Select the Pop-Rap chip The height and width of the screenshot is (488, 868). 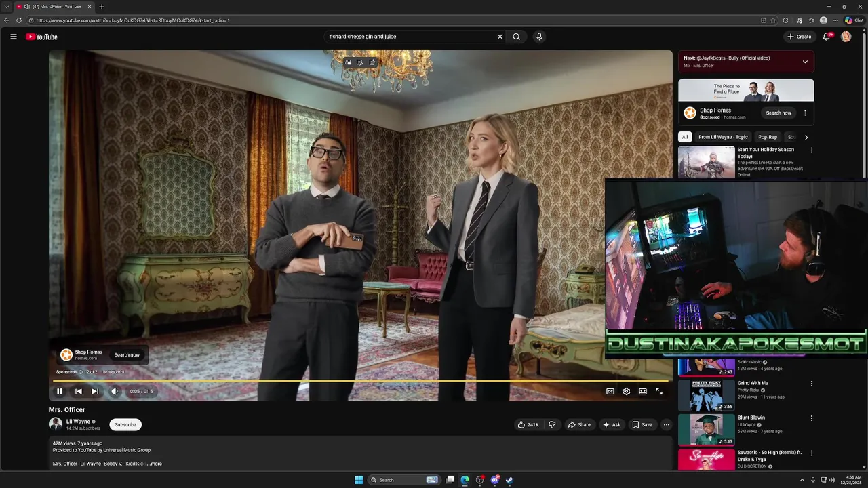click(x=768, y=137)
